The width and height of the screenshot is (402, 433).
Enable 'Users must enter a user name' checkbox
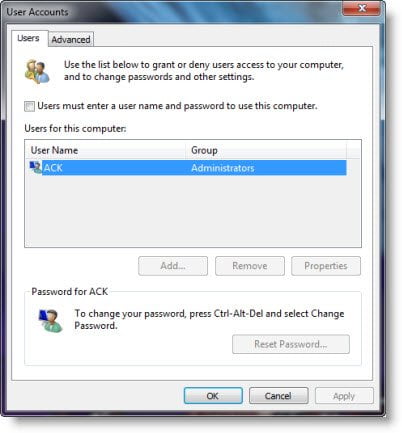[29, 107]
